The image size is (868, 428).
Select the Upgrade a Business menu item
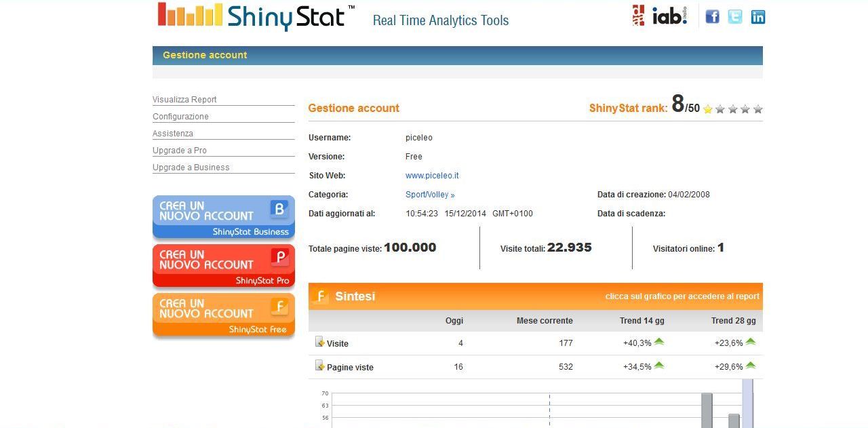point(191,167)
